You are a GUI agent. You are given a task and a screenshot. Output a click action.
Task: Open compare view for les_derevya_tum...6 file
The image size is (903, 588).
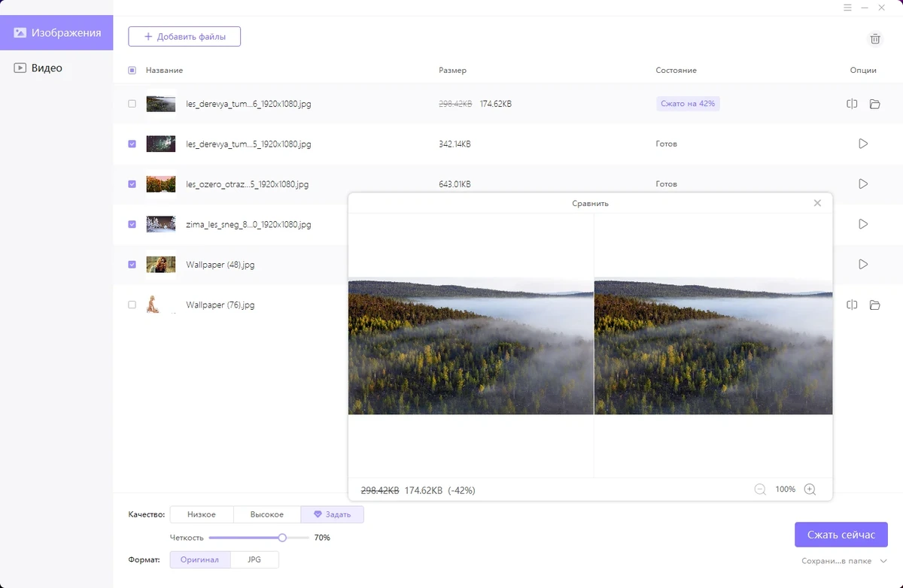(x=852, y=104)
